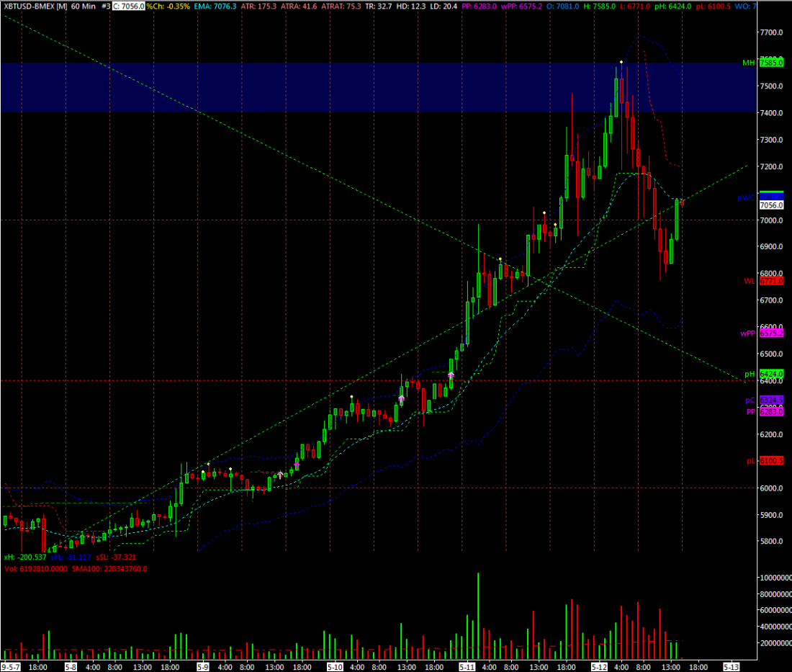Click the 5-9 date label on time axis

(204, 667)
